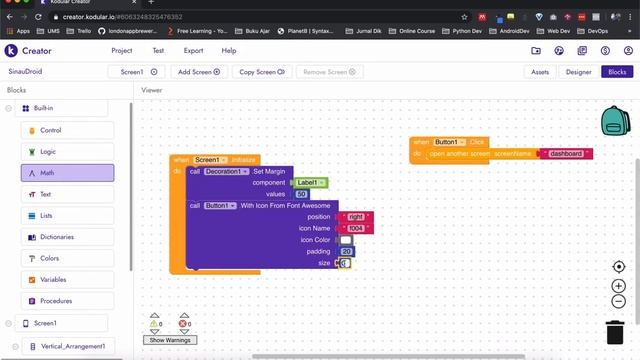This screenshot has height=360, width=640.
Task: Open the Test menu
Action: [158, 51]
